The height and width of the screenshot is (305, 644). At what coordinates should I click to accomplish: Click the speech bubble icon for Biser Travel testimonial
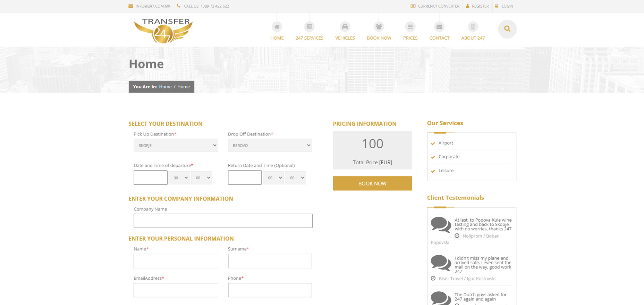pos(441,263)
